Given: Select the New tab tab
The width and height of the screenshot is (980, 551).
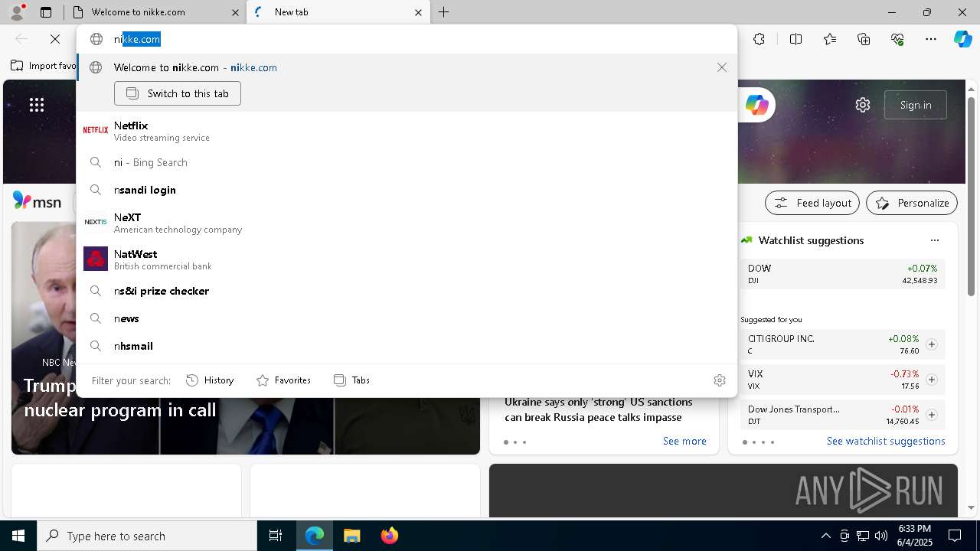Looking at the screenshot, I should (337, 12).
